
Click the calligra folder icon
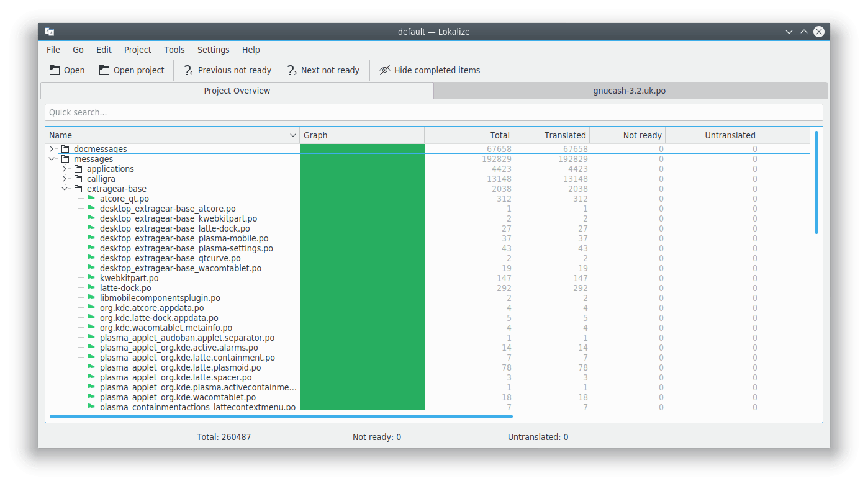[x=78, y=179]
